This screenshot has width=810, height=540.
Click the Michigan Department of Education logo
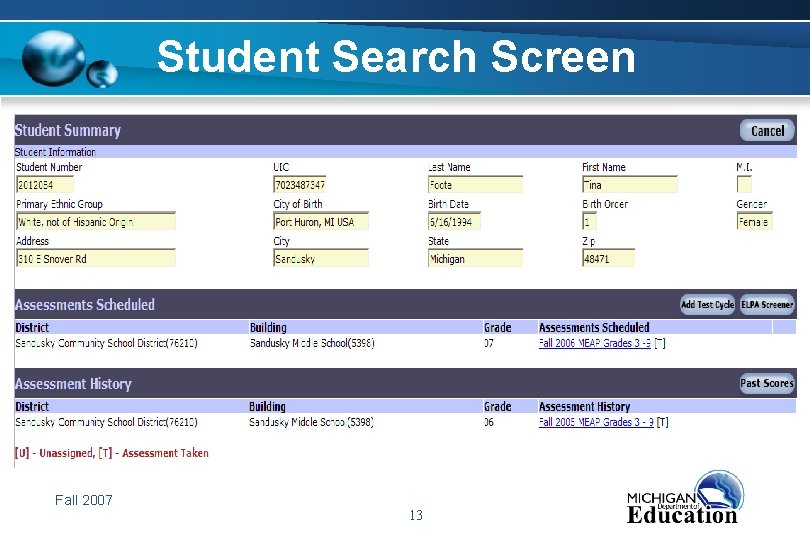coord(685,498)
